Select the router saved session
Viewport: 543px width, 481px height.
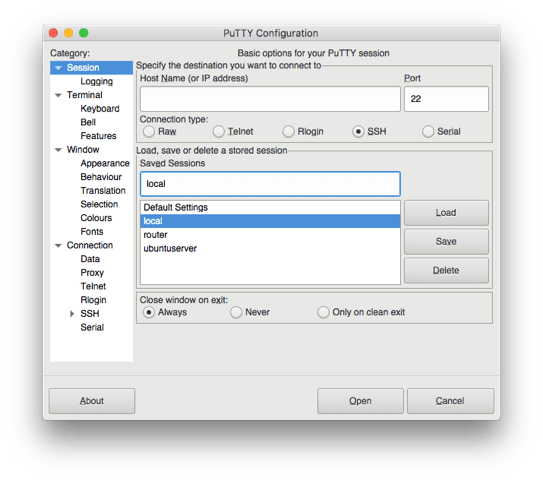point(270,235)
